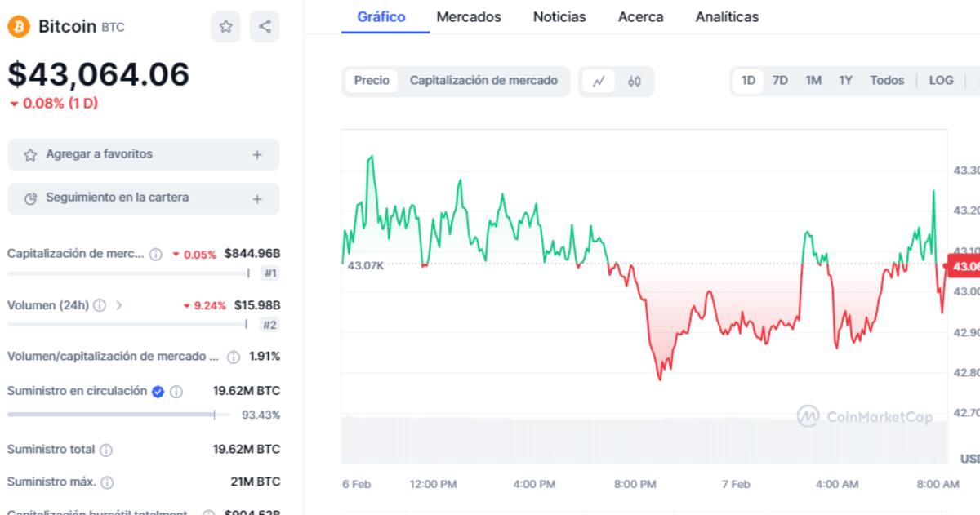
Task: Click the verified badge next to Suministro en circulación
Action: click(x=158, y=391)
